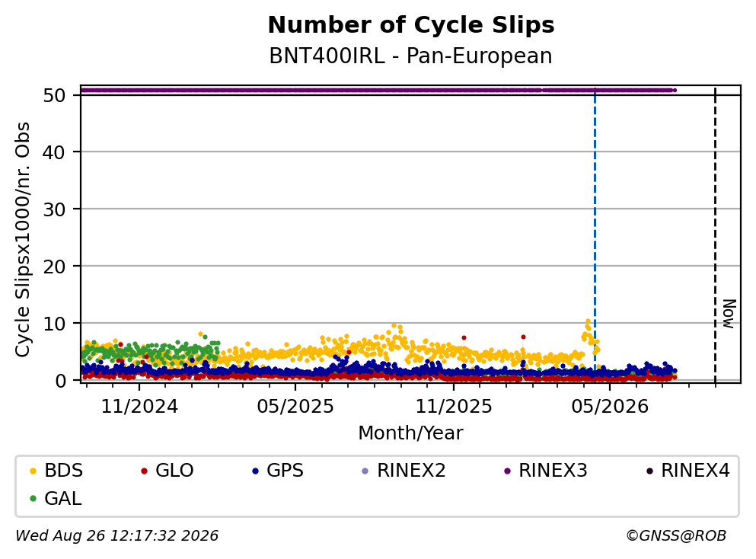The image size is (756, 559).
Task: Click the y-axis tick label 10
Action: point(54,324)
